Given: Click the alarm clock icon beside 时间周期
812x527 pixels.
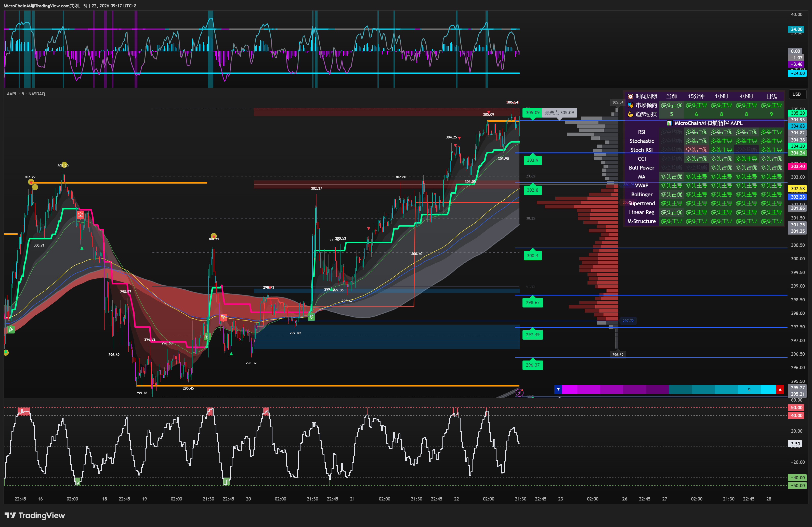Looking at the screenshot, I should [x=630, y=96].
